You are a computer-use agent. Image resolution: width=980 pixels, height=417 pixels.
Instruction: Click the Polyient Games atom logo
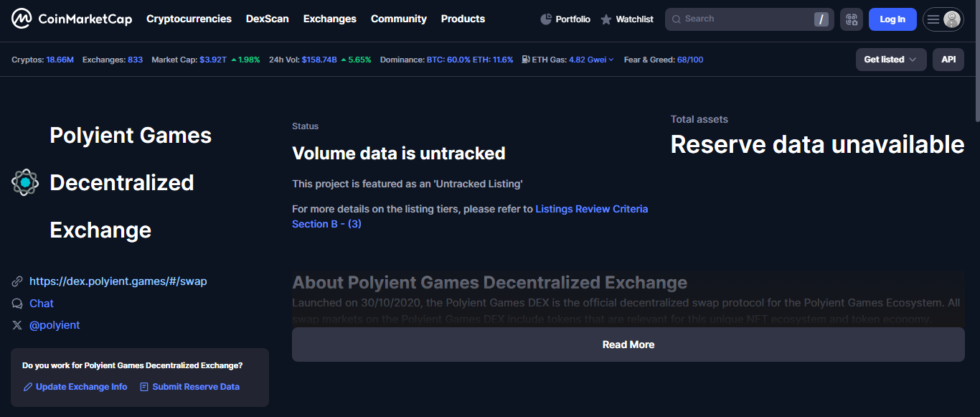[25, 182]
